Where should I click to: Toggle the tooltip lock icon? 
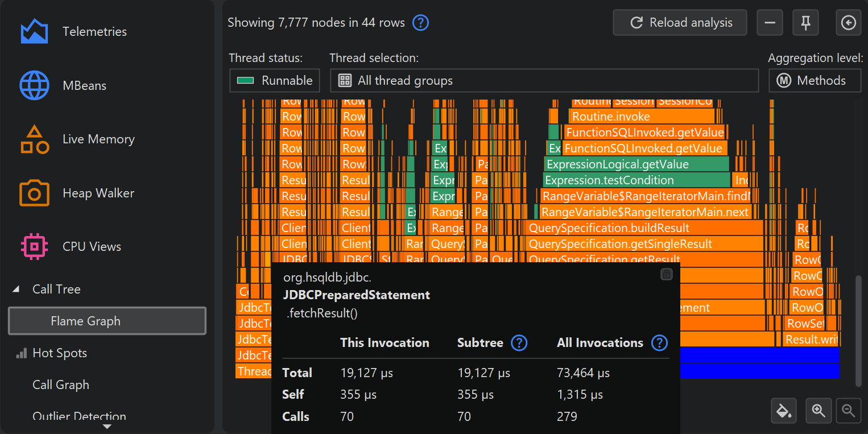[667, 275]
